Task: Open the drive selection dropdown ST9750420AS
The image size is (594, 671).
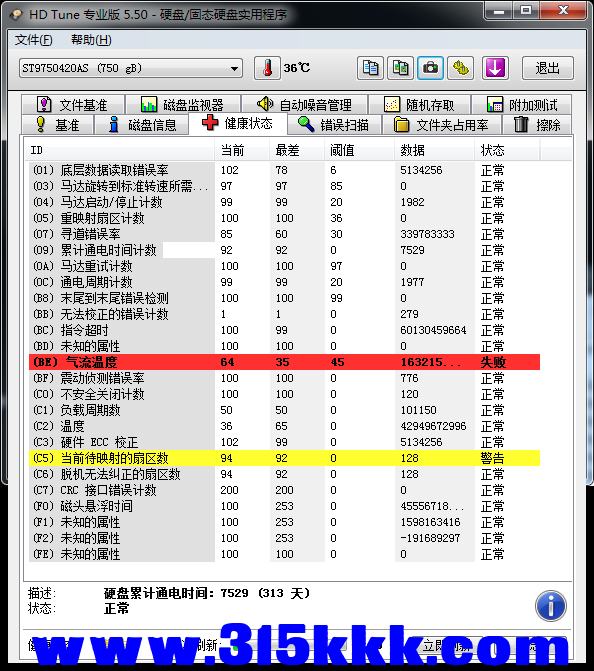Action: point(131,68)
